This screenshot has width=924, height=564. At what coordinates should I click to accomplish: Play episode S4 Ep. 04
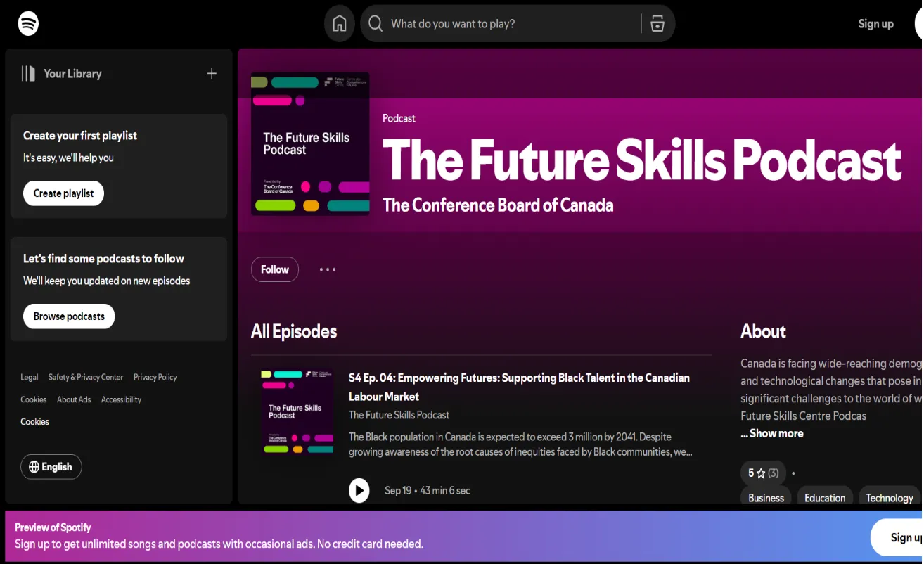coord(359,490)
